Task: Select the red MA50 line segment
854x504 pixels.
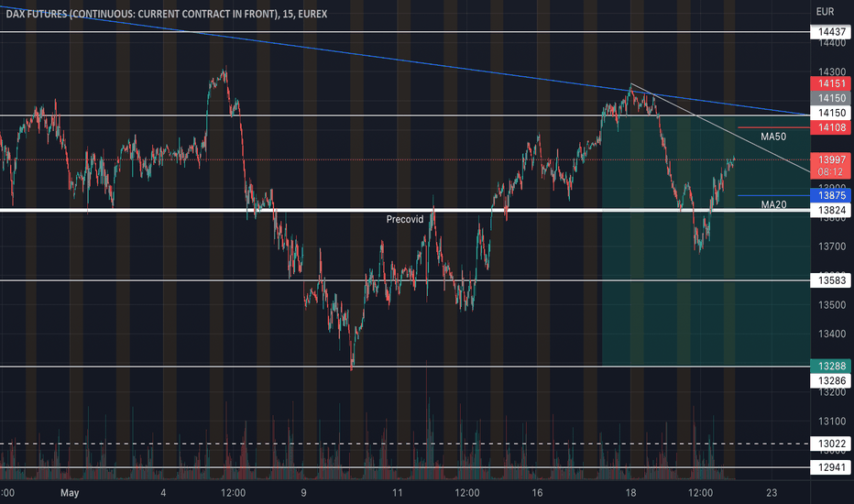Action: coord(773,127)
